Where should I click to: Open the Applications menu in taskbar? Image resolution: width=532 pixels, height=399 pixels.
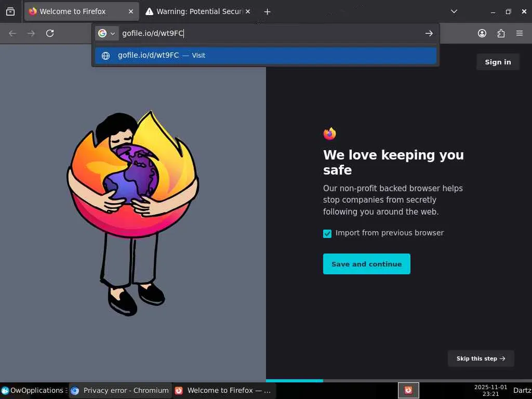click(34, 391)
